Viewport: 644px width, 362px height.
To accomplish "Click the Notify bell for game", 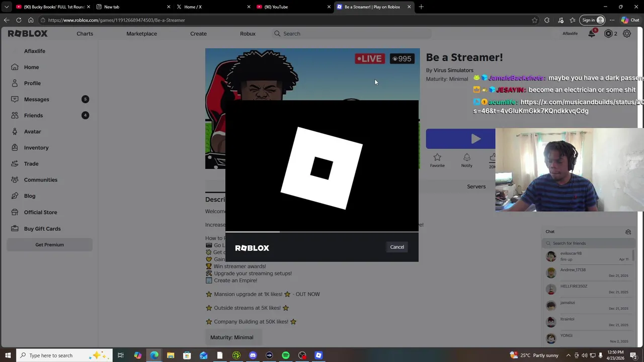I will coord(466,160).
